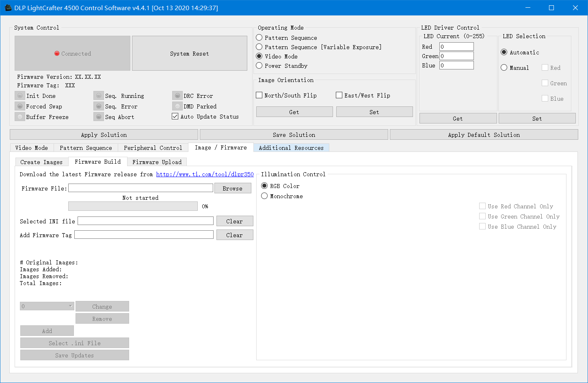
Task: Click the DMD Parked status indicator
Action: 177,106
